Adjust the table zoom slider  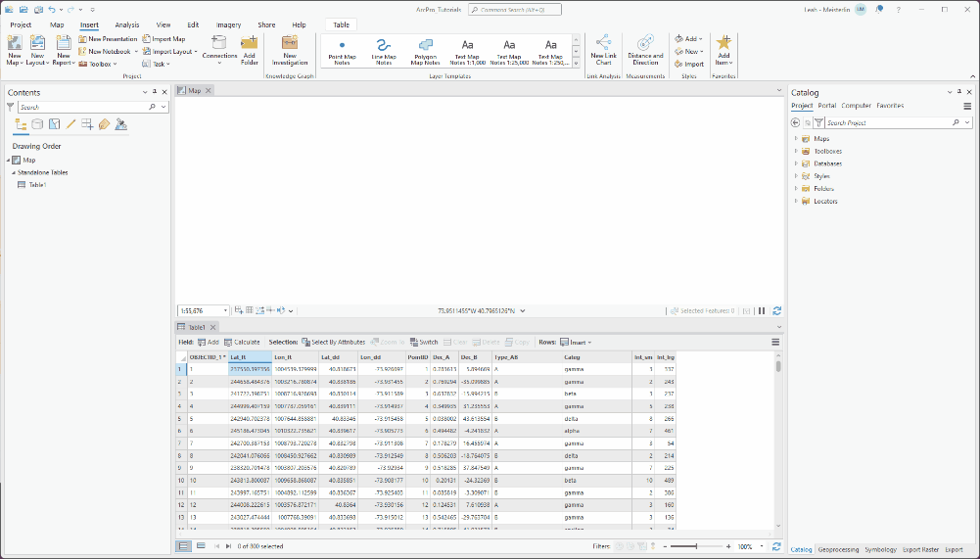click(696, 546)
